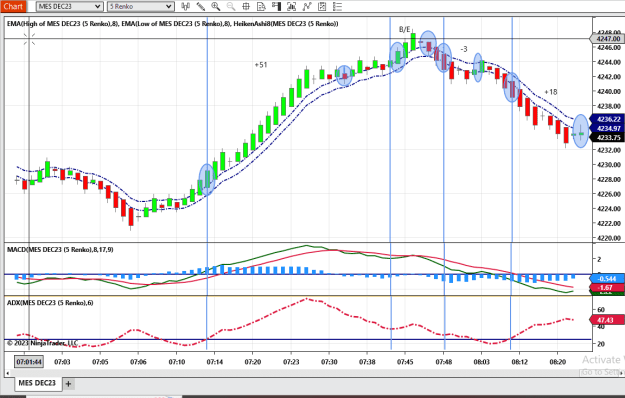Open the data series bars icon
625x398 pixels.
[x=291, y=6]
